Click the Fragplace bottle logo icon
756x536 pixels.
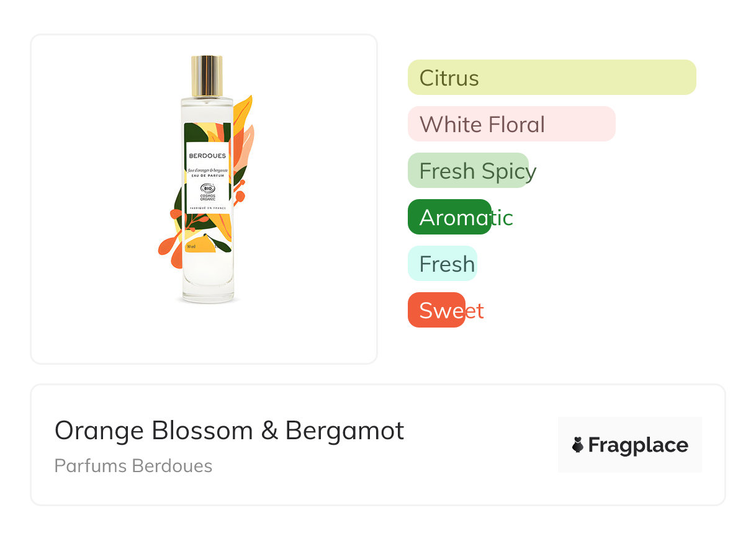(578, 445)
